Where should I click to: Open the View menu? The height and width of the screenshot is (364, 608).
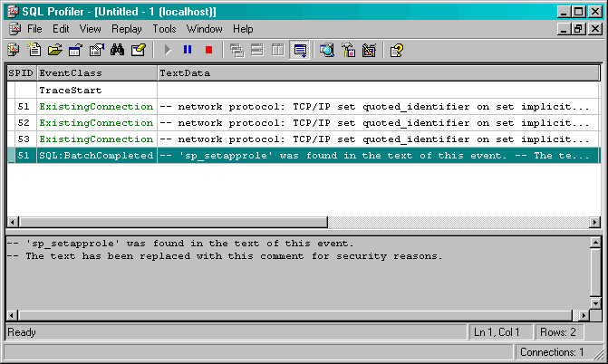[90, 29]
